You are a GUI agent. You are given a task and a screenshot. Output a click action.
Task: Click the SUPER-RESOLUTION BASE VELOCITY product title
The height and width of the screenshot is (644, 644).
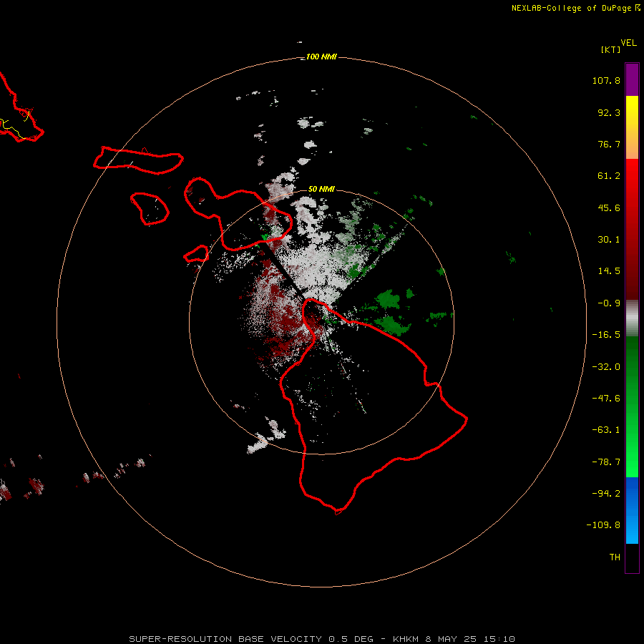coord(225,639)
